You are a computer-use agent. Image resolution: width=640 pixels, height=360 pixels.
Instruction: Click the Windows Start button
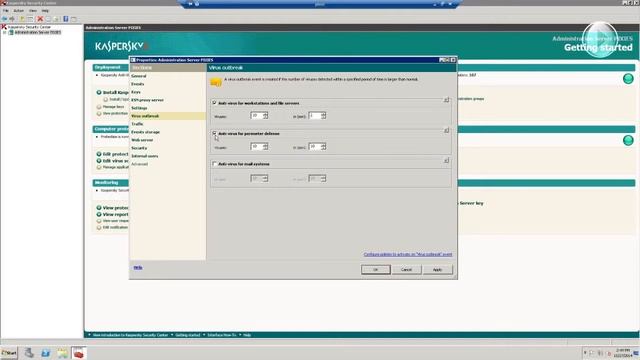coord(9,353)
